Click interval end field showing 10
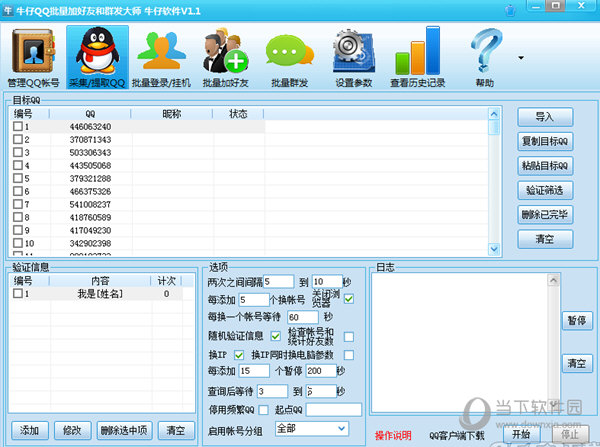Screen dimensions: 600x447 (x=327, y=282)
